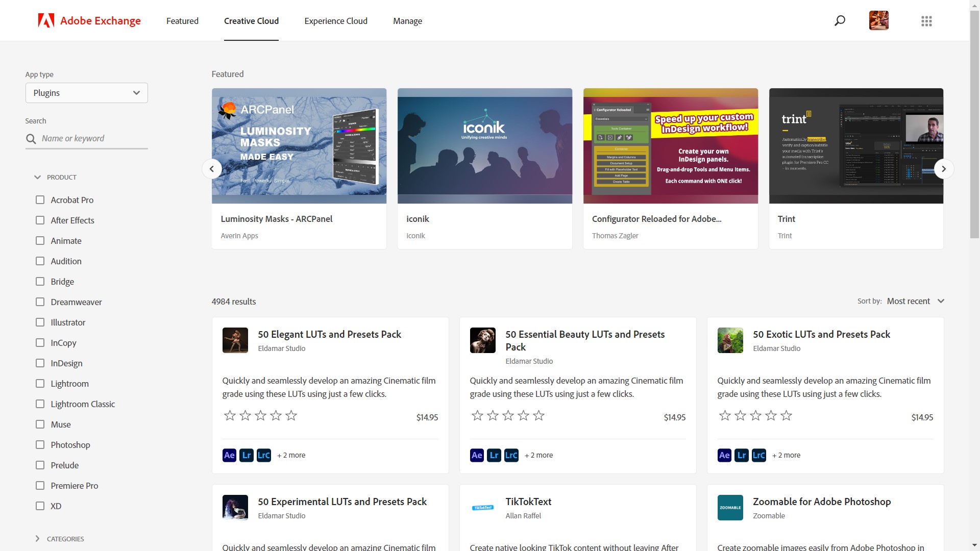This screenshot has width=980, height=551.
Task: Open Zoomable for Adobe Photoshop title
Action: pos(822,502)
